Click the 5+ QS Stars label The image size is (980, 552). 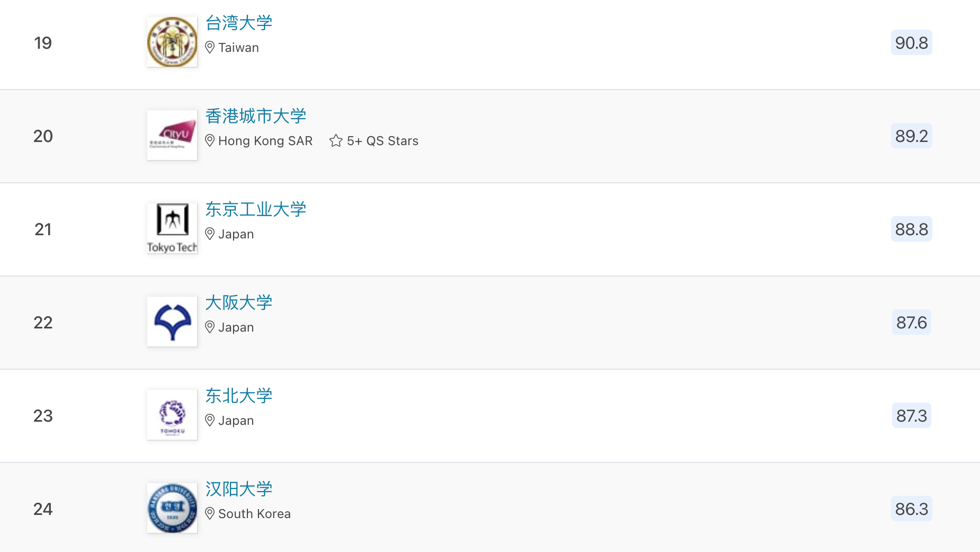click(x=382, y=141)
